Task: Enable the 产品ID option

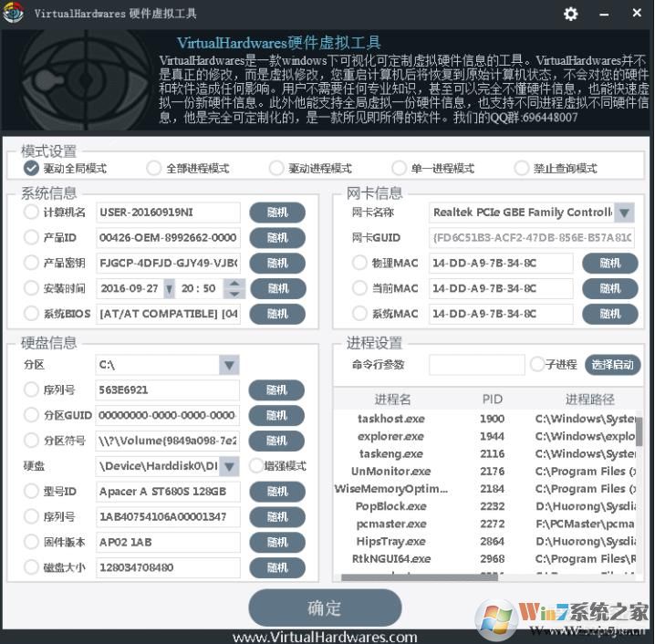Action: [x=31, y=237]
